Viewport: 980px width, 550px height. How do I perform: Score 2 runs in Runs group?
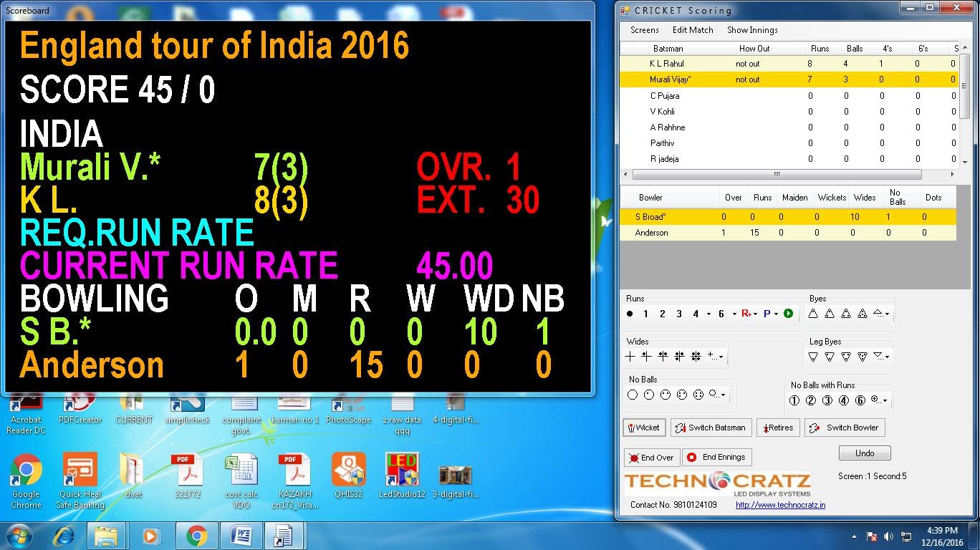pyautogui.click(x=662, y=314)
